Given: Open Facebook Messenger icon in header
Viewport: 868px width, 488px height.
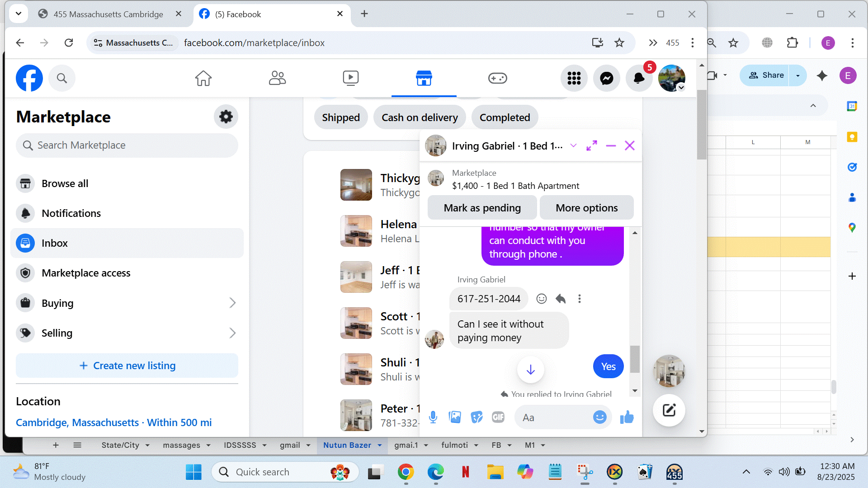Looking at the screenshot, I should click(606, 78).
